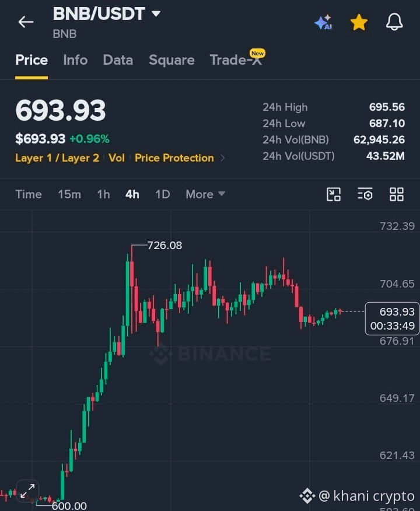Open the AI assistant sparkle icon

click(323, 22)
